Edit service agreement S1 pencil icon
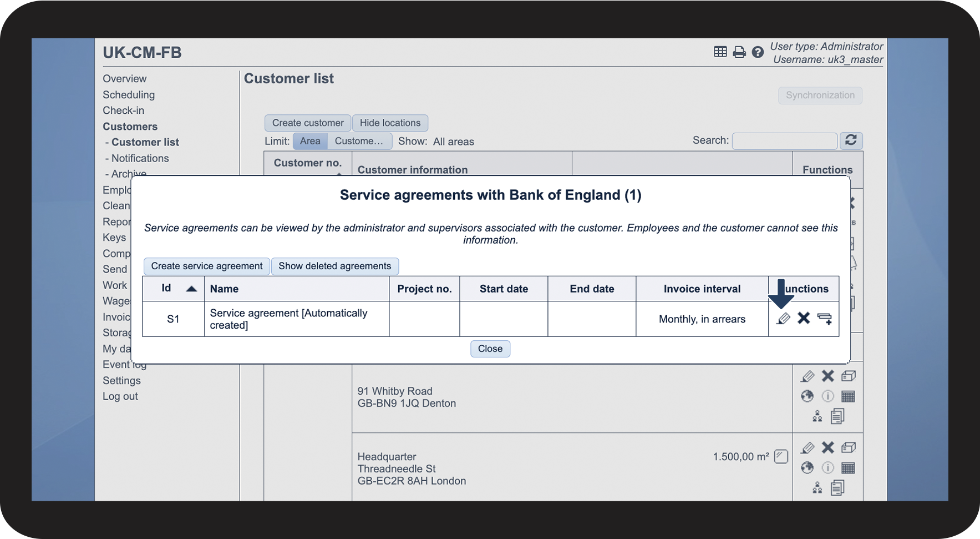 783,319
